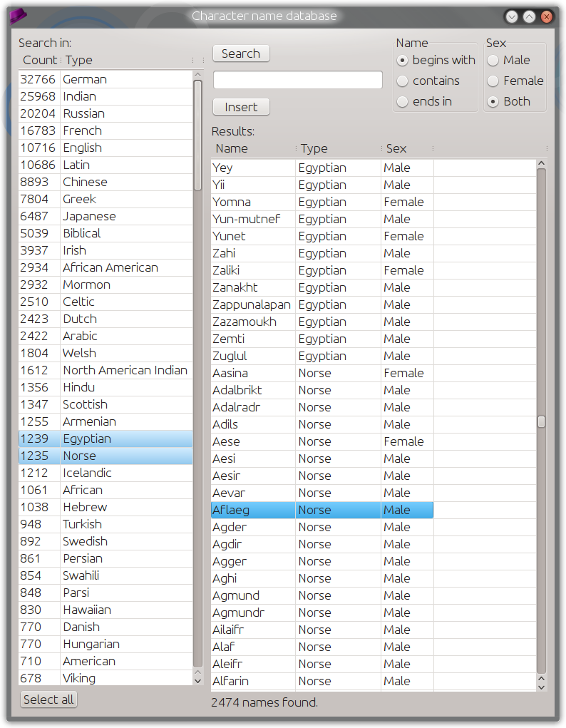Sort type list by Count column
Image resolution: width=566 pixels, height=728 pixels.
tap(40, 61)
